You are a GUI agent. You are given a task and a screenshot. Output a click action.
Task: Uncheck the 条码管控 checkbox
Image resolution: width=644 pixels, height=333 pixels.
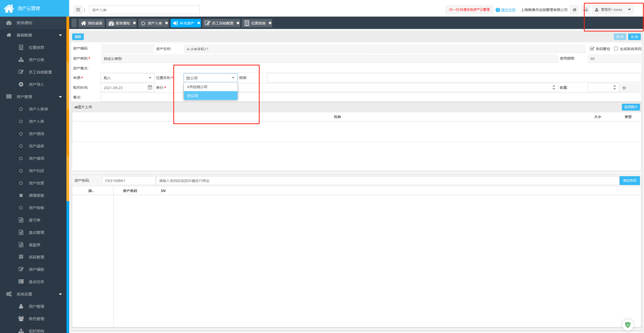592,49
